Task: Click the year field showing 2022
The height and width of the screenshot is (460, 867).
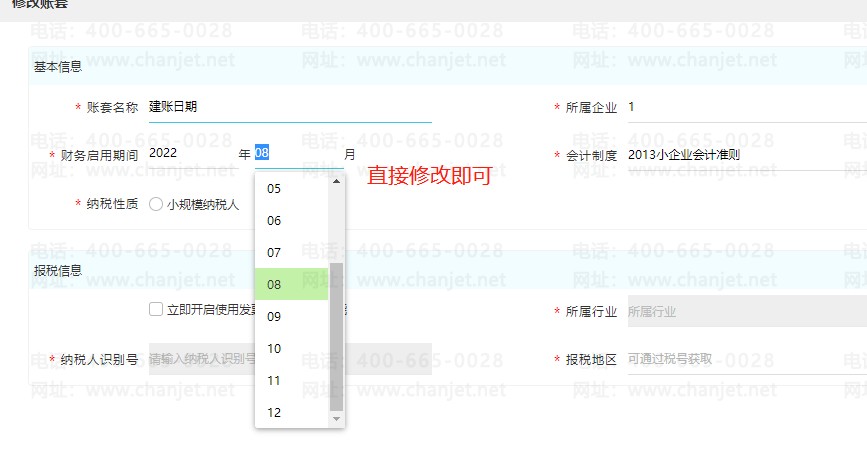Action: click(193, 153)
